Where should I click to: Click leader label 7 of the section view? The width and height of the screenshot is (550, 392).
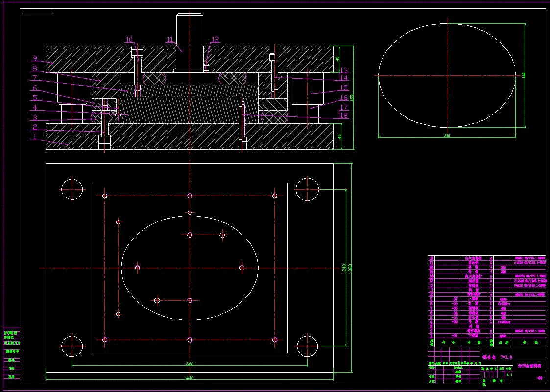[x=35, y=78]
